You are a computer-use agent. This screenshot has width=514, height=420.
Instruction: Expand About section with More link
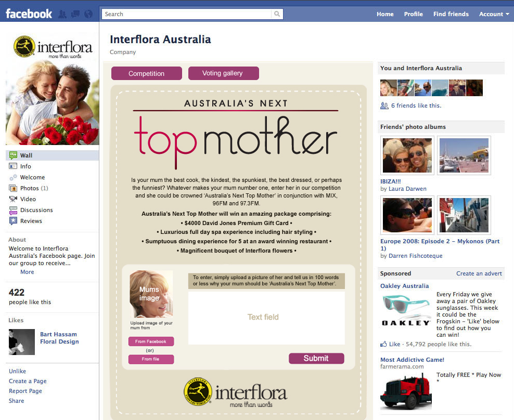coord(27,272)
